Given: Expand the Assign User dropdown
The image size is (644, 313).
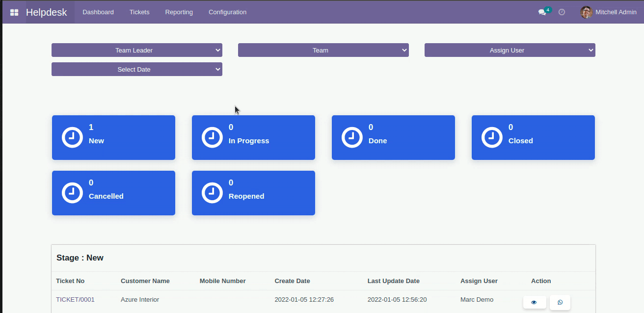Looking at the screenshot, I should click(x=510, y=50).
